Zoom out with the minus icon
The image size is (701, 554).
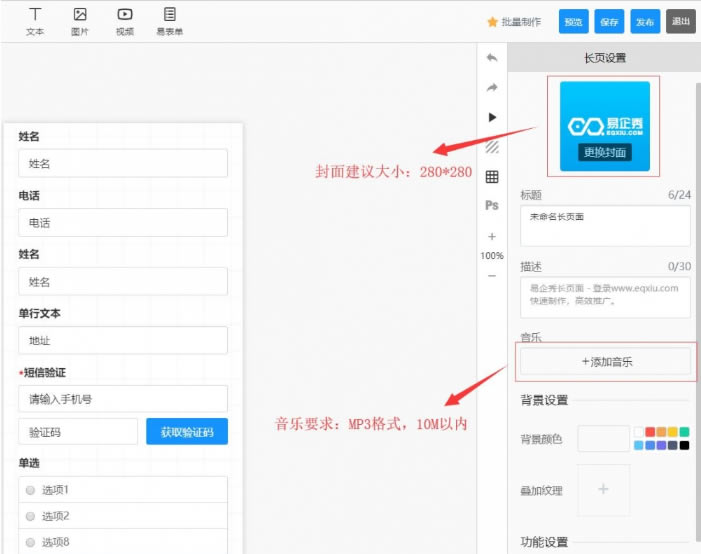coord(492,276)
